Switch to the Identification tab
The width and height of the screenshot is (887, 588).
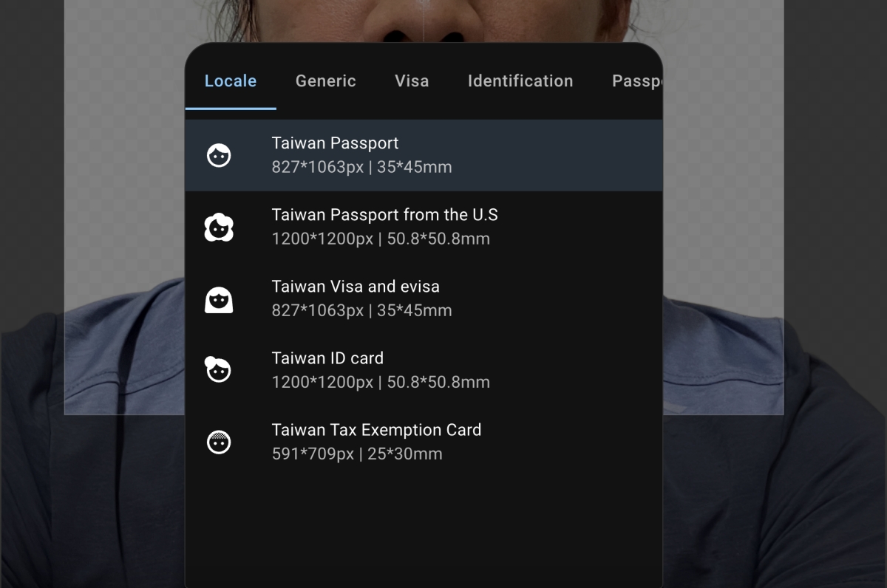(x=520, y=81)
